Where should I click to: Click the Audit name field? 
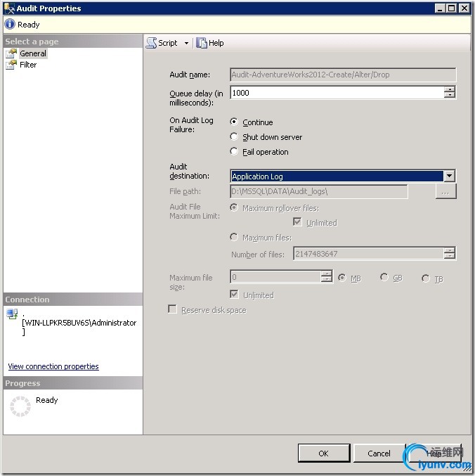pos(343,75)
